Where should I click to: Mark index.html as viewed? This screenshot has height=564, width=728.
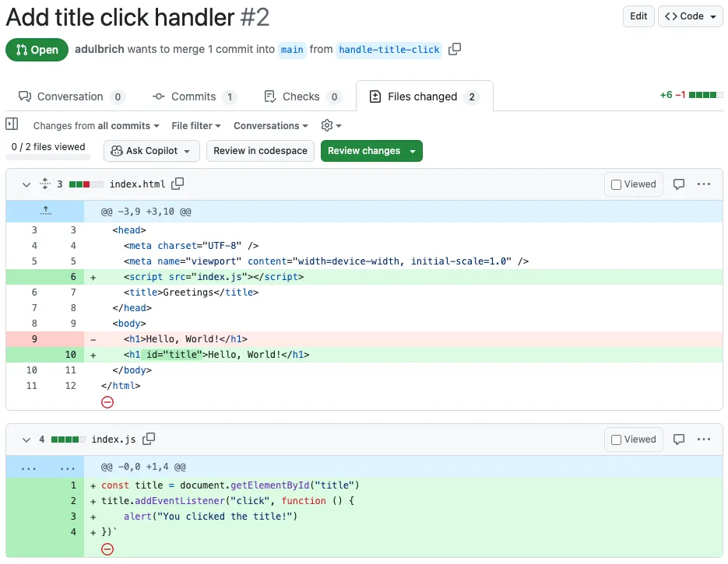[x=634, y=184]
